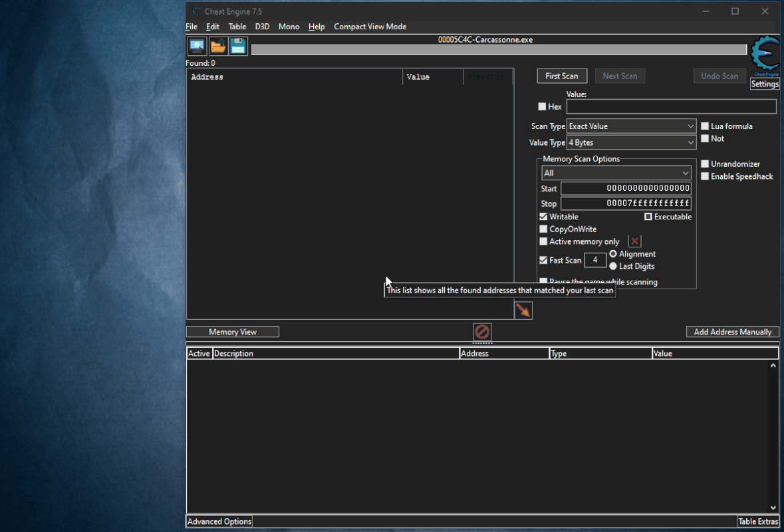Click the Fast Scan alignment value field
The image size is (784, 532).
point(595,260)
